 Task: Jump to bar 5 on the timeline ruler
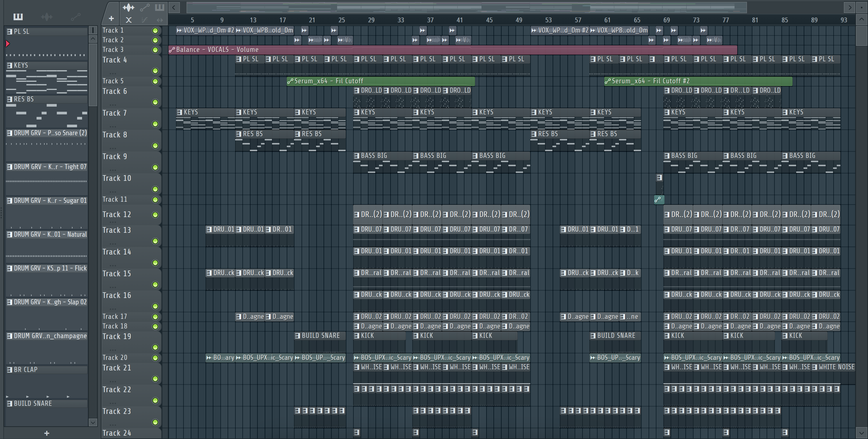[192, 20]
